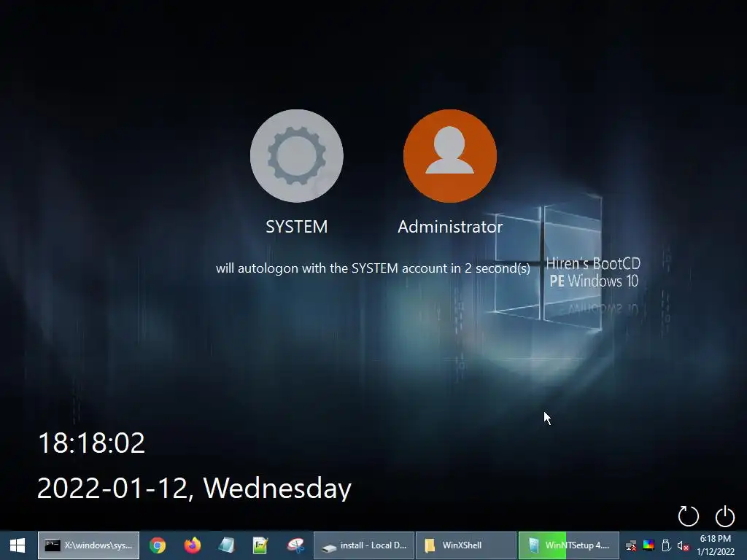747x560 pixels.
Task: Click the color display tray icon
Action: click(649, 545)
